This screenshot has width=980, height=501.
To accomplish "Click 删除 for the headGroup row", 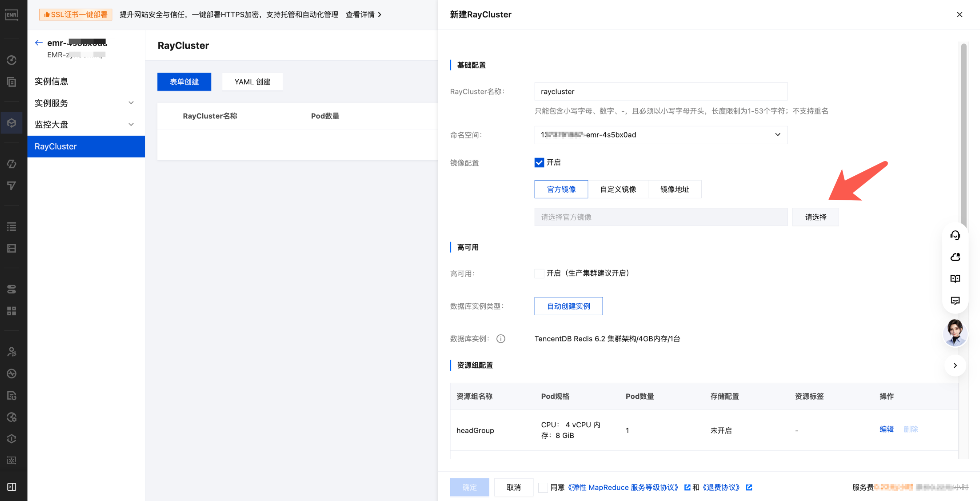I will tap(910, 429).
